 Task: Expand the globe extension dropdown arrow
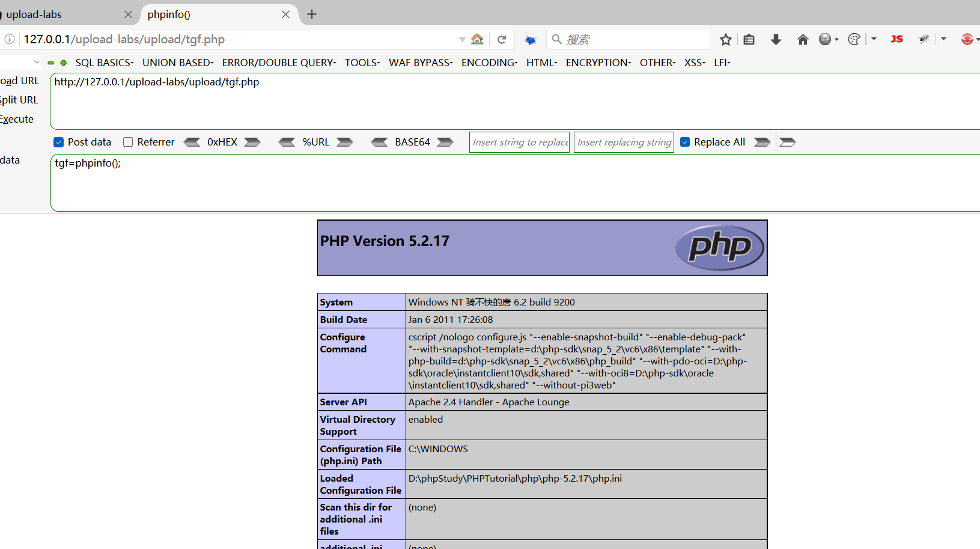click(x=837, y=40)
